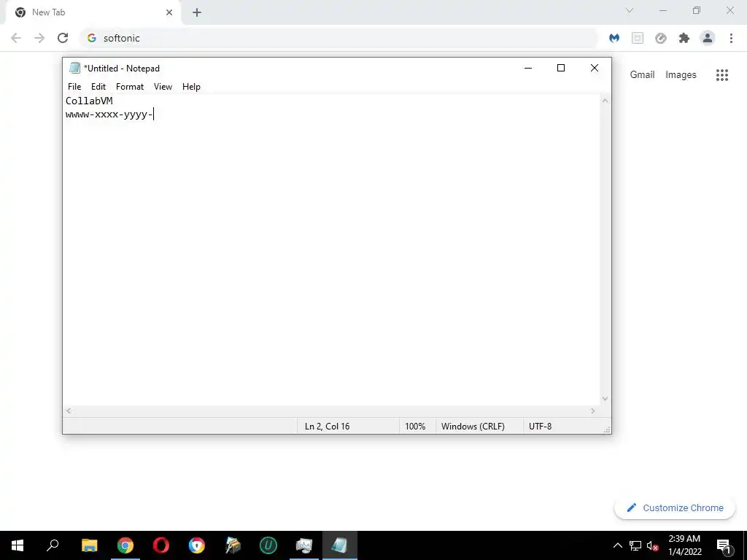Click the CollabVM text line
The height and width of the screenshot is (560, 747).
pos(89,101)
